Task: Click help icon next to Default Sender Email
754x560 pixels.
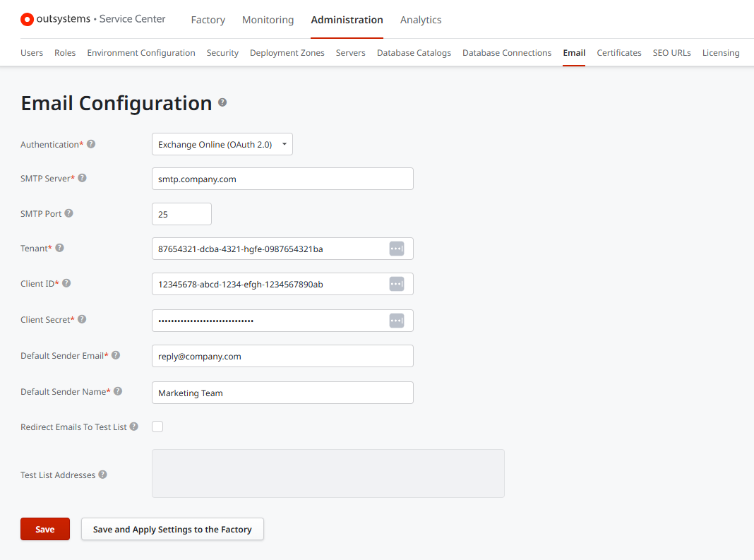Action: tap(115, 355)
